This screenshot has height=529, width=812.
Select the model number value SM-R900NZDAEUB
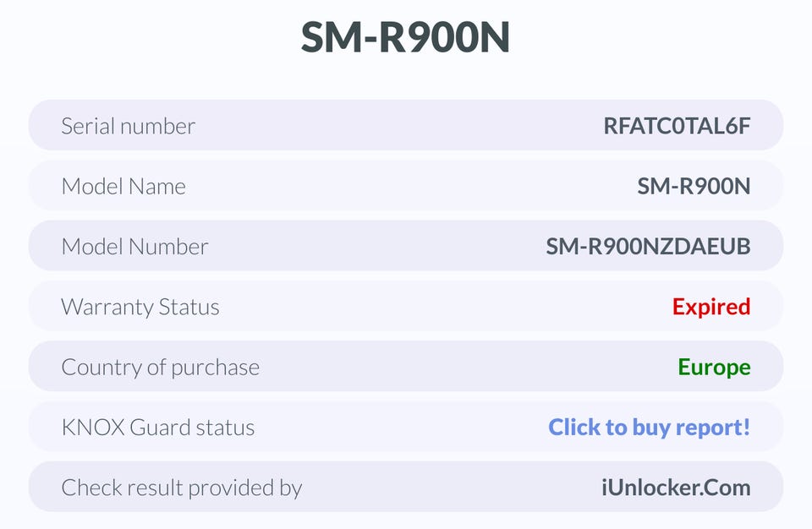click(x=648, y=247)
